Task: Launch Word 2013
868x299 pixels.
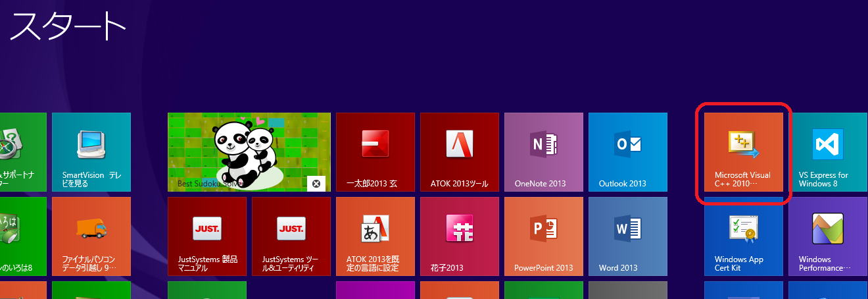Action: tap(628, 236)
